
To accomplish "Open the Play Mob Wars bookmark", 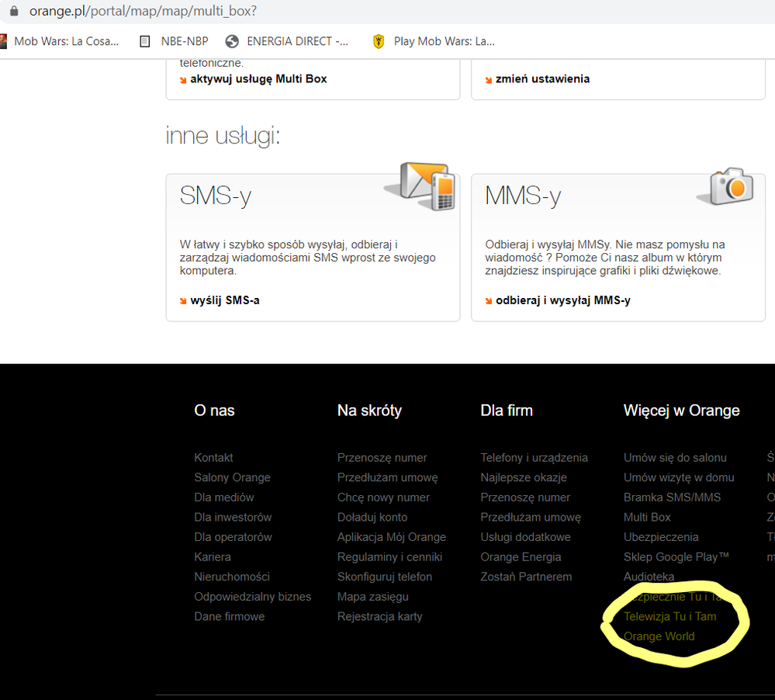I will pyautogui.click(x=434, y=41).
